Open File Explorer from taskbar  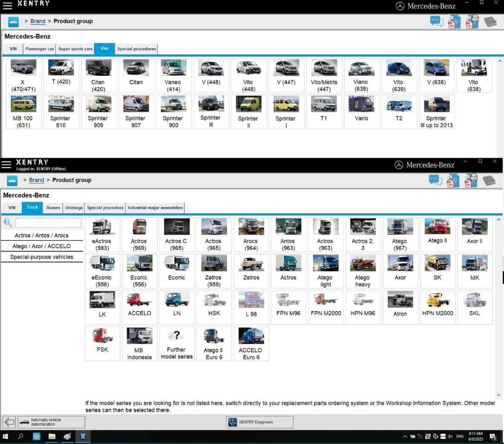click(52, 436)
